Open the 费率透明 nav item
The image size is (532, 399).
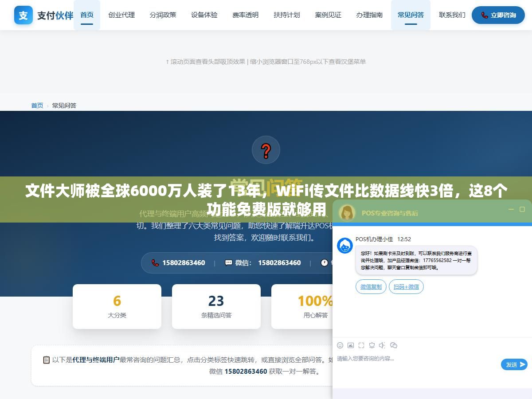(246, 15)
